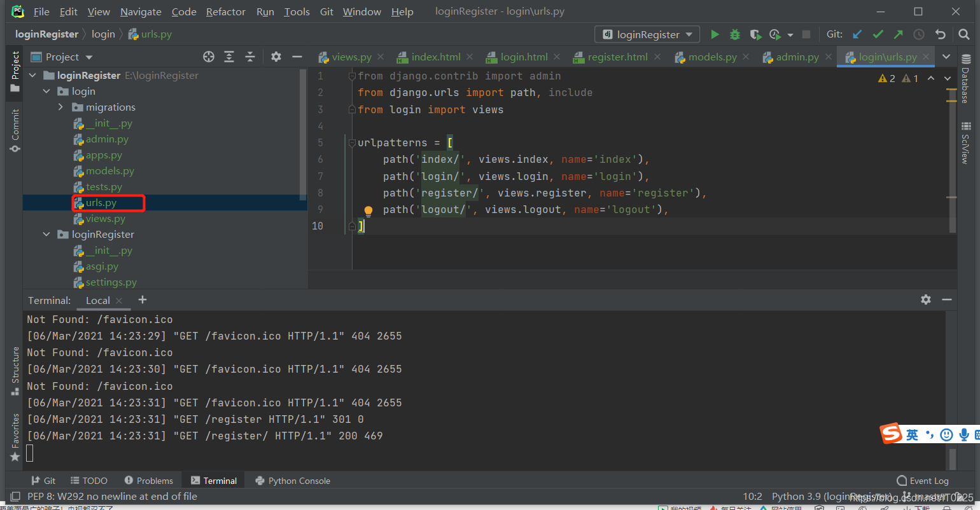This screenshot has width=980, height=510.
Task: Run the loginRegister configuration
Action: coord(715,34)
